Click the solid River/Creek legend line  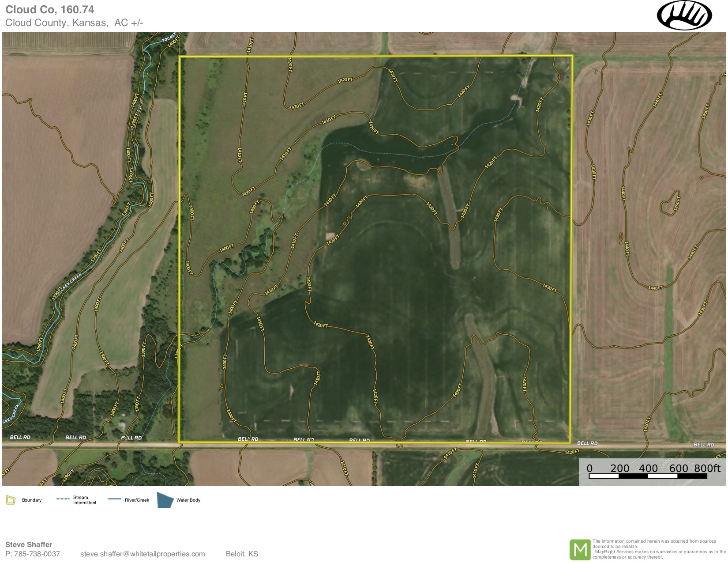point(114,499)
